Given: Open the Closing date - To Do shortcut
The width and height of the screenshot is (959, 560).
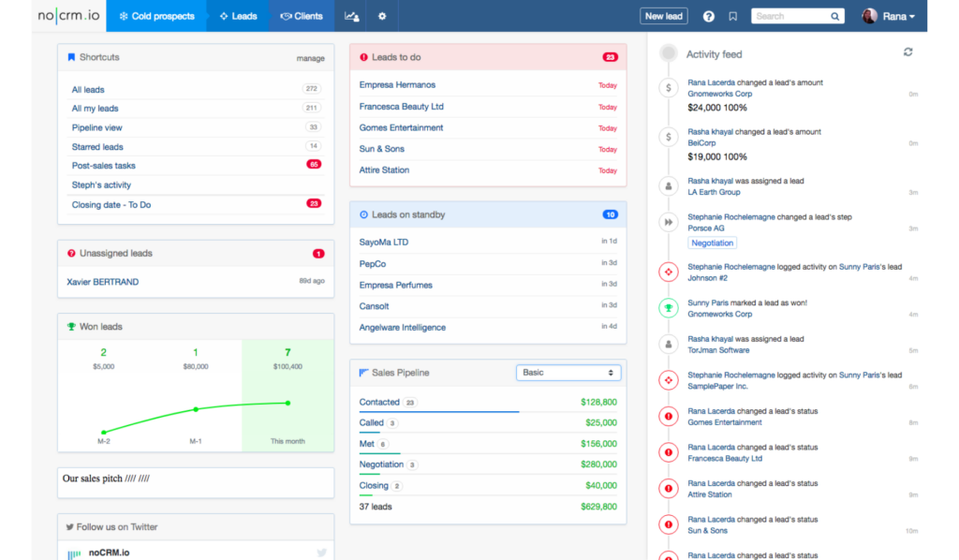Looking at the screenshot, I should (111, 205).
